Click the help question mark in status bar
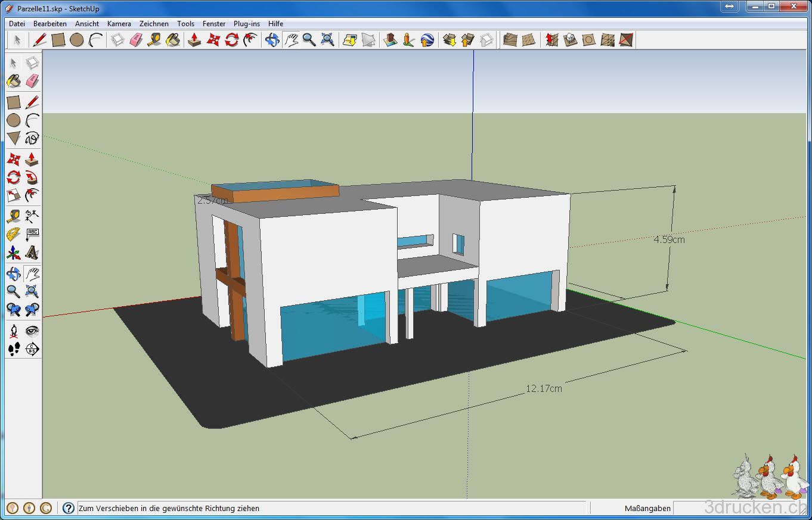The width and height of the screenshot is (812, 520). tap(69, 508)
